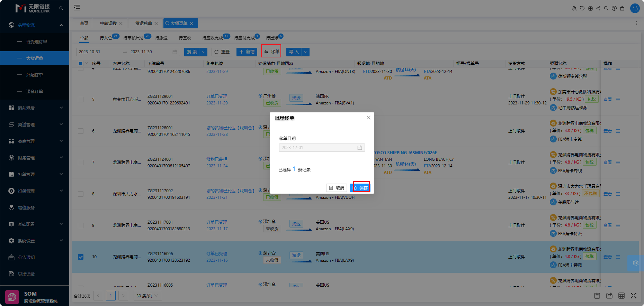644x306 pixels.
Task: Click the 移单 transfer button
Action: pyautogui.click(x=271, y=52)
